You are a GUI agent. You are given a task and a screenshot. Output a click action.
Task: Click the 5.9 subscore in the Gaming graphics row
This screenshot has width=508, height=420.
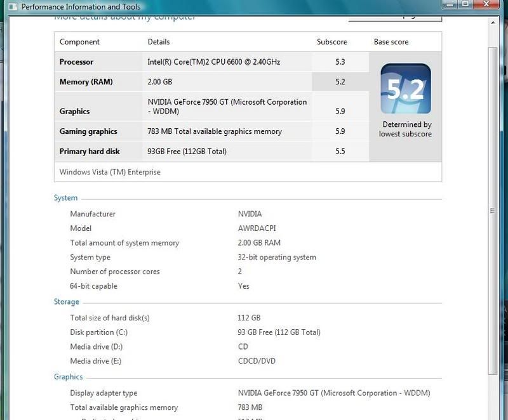pyautogui.click(x=340, y=131)
